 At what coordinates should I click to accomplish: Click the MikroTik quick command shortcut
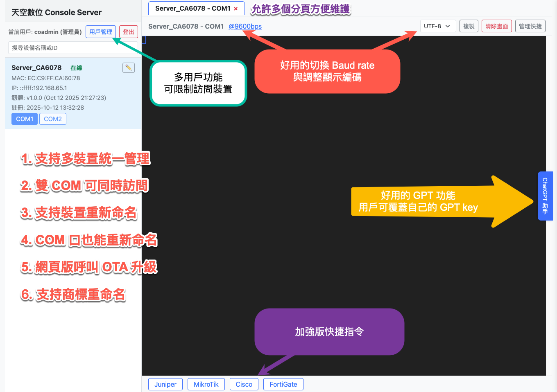[206, 384]
